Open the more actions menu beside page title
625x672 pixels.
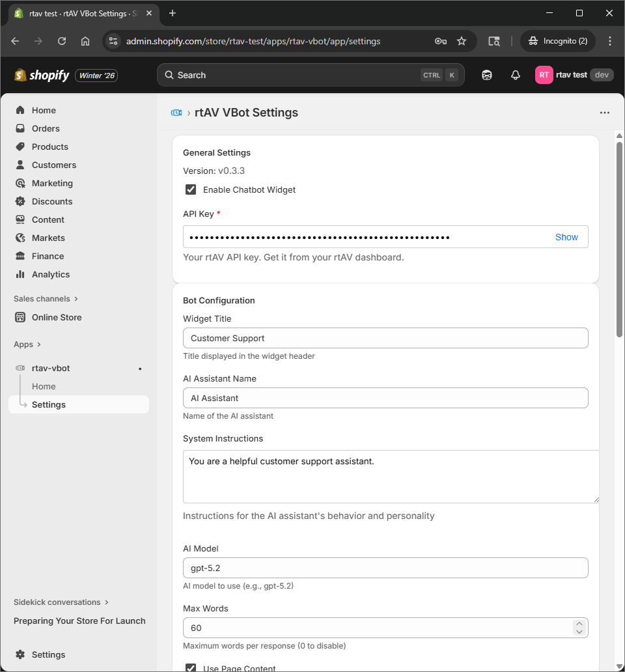click(605, 113)
